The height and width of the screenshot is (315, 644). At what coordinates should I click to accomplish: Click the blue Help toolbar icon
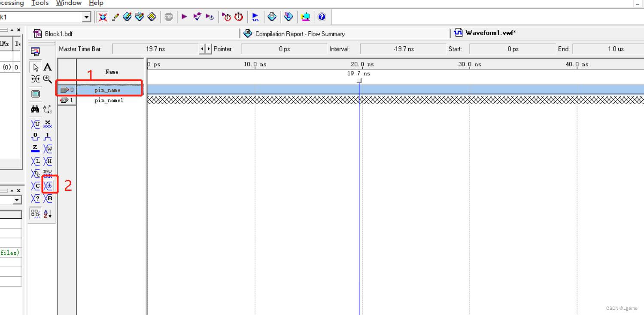tap(322, 17)
